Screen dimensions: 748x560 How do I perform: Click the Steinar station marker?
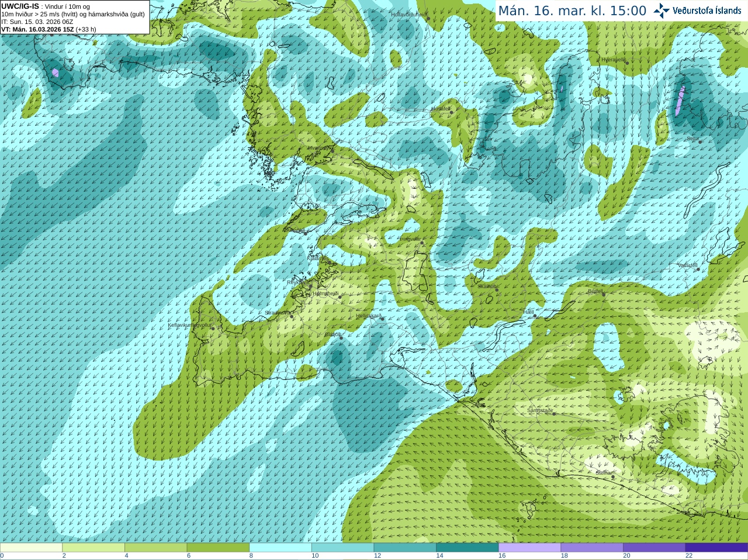pyautogui.click(x=612, y=476)
